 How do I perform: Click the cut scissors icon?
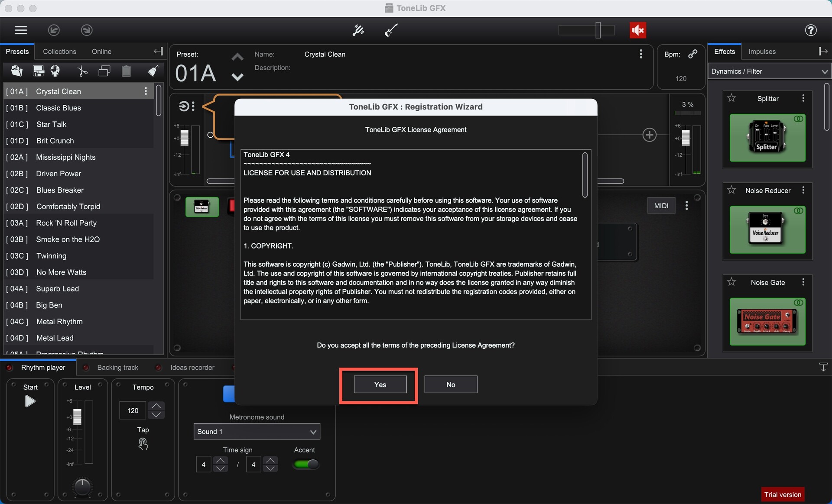pos(82,71)
